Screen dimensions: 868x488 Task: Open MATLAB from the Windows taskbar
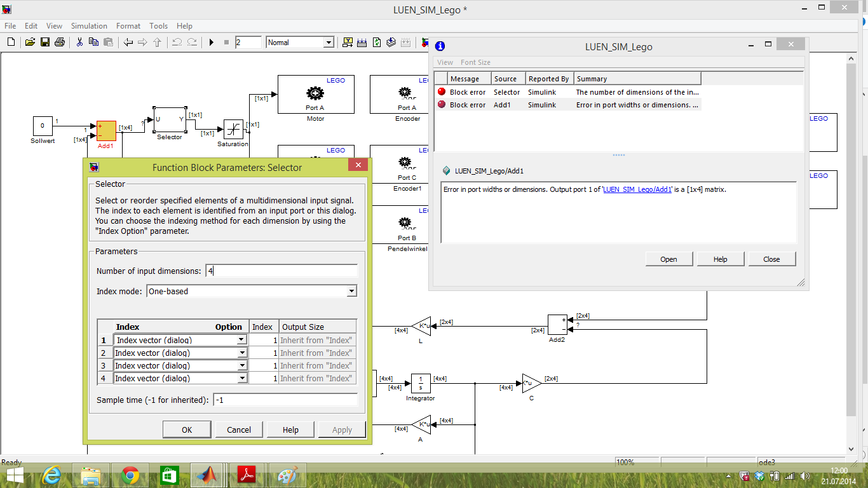click(206, 475)
